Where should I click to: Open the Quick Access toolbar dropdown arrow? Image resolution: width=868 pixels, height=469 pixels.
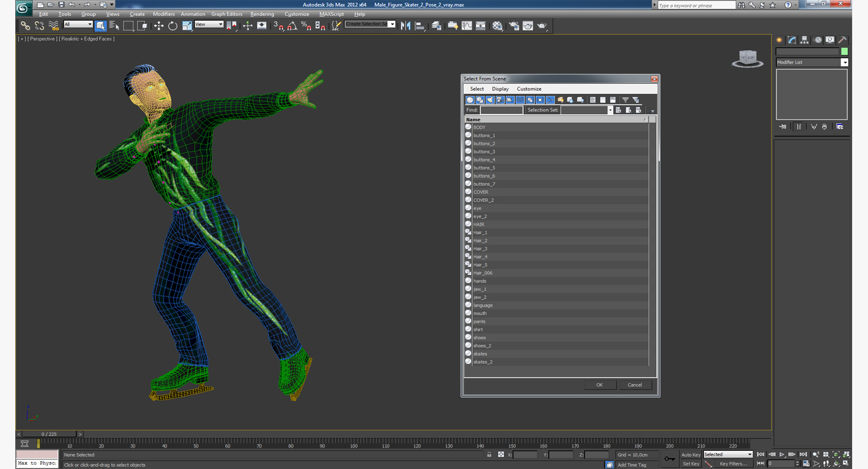click(x=112, y=5)
